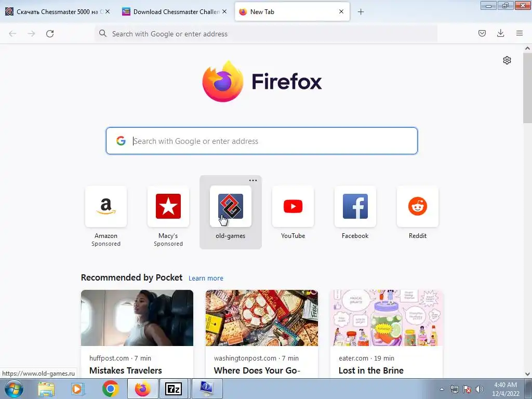Switch to the Скачать Chessmaster 5000 tab
Viewport: 532px width, 399px height.
(x=57, y=12)
